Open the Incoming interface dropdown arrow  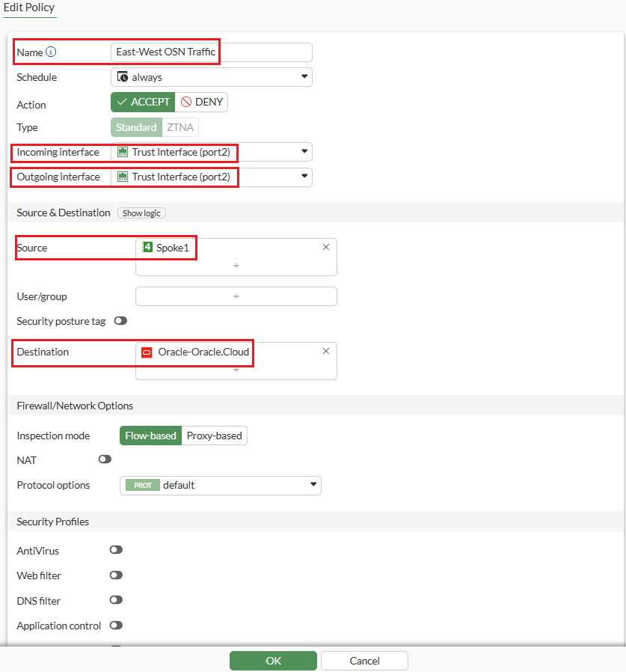pyautogui.click(x=304, y=151)
